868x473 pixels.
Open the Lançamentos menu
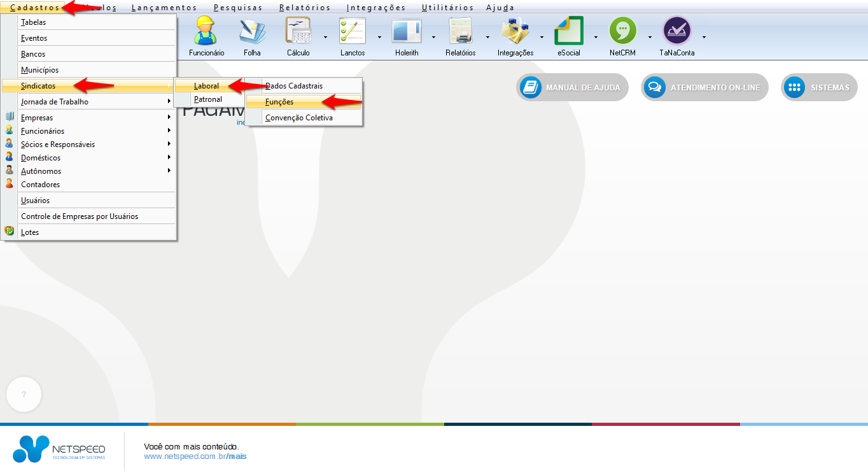[164, 8]
